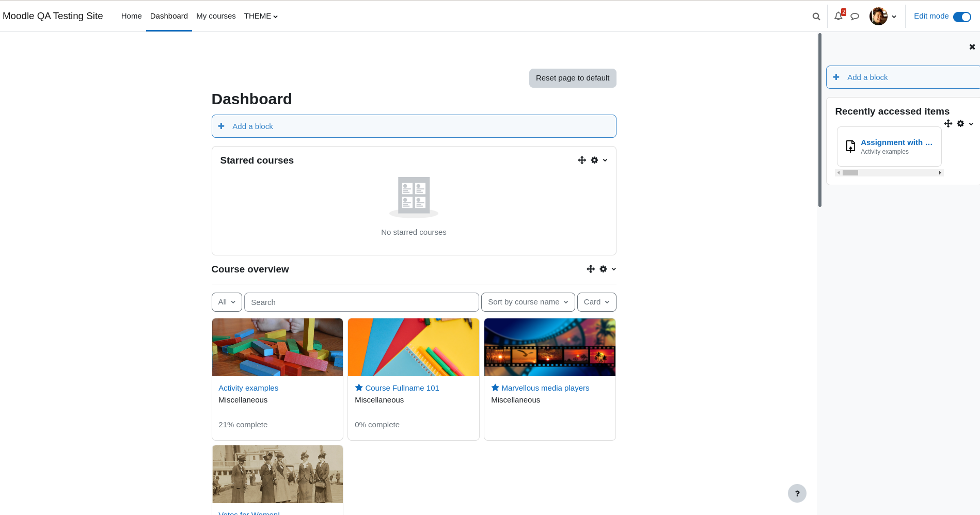Click Add a block link in side drawer

pyautogui.click(x=867, y=77)
